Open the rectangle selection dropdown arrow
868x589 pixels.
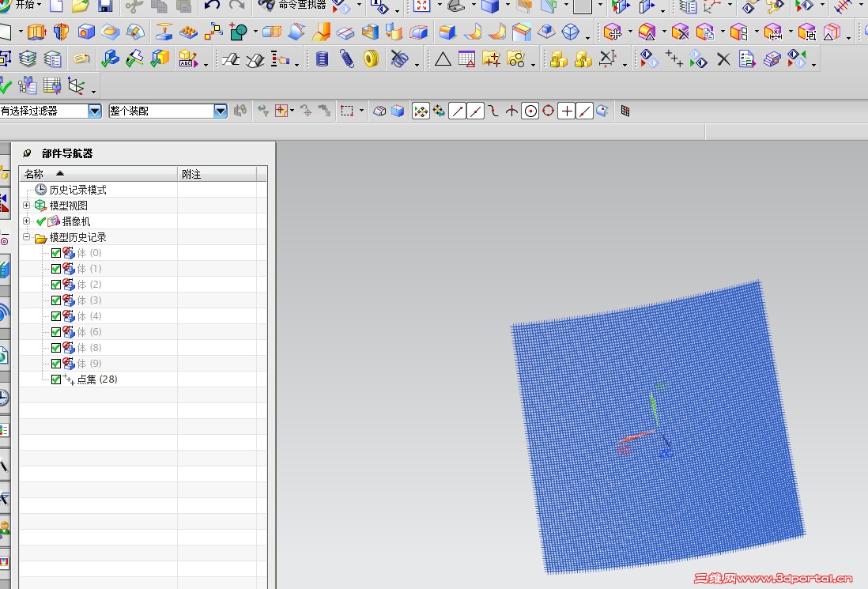pyautogui.click(x=361, y=111)
